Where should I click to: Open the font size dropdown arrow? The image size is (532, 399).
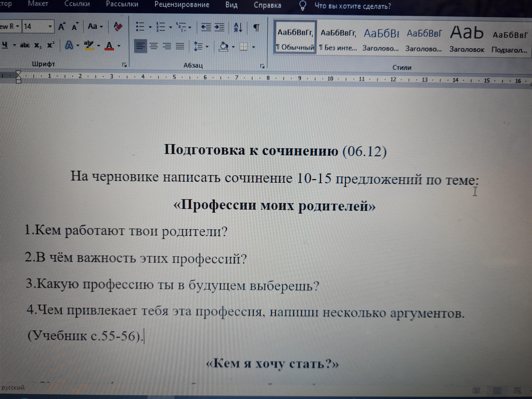tap(50, 27)
